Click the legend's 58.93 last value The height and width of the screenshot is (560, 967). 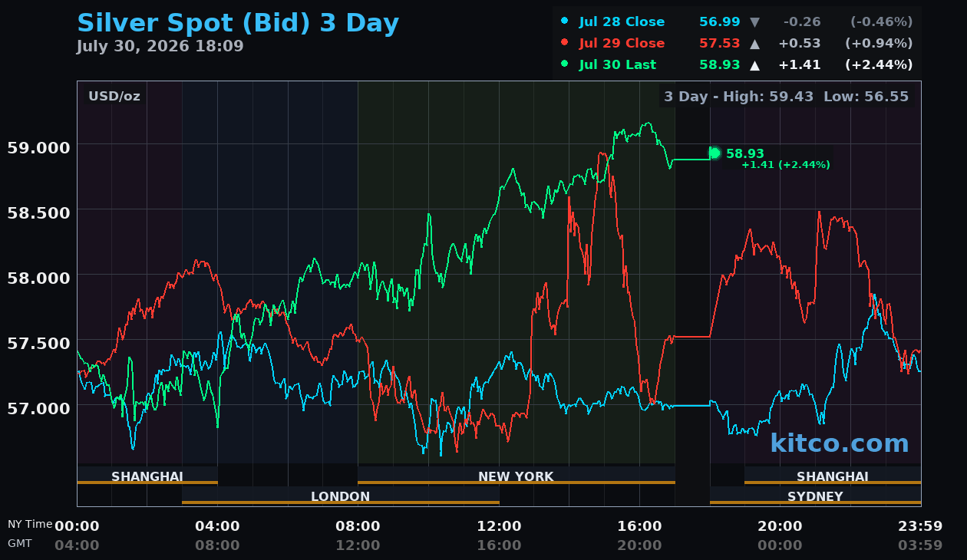720,64
